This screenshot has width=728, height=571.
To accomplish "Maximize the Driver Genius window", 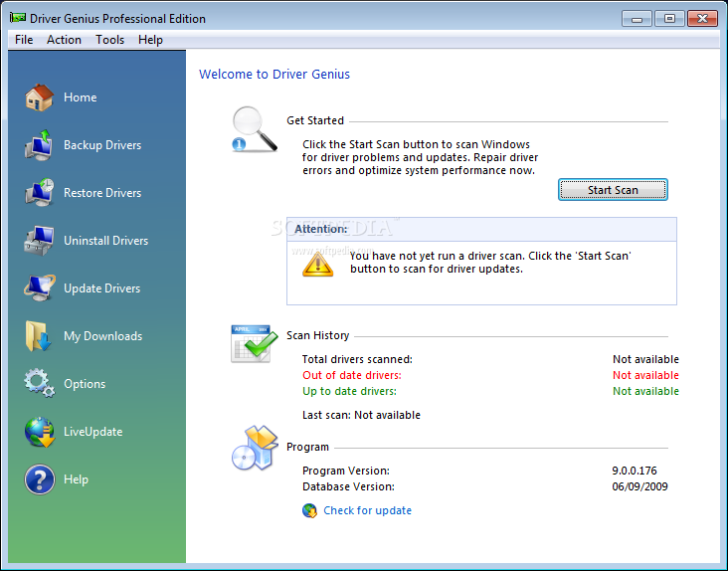I will [x=669, y=19].
